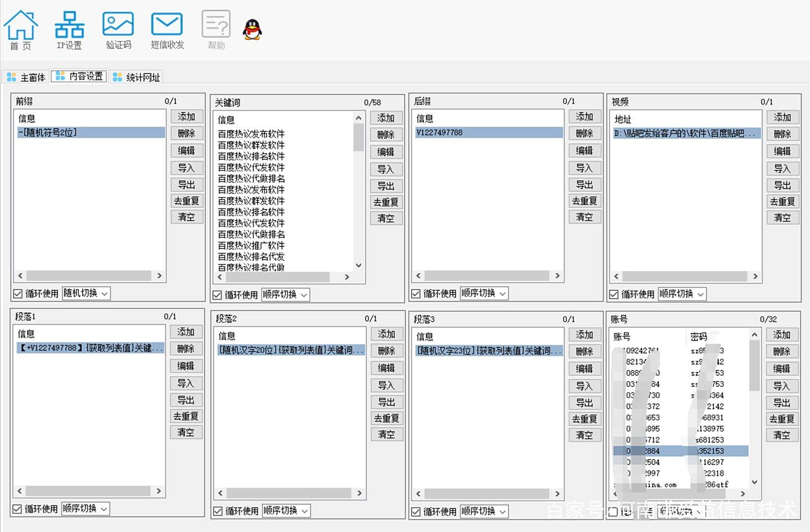Toggle 循环使用 checkbox under 段落2 panel
Viewport: 810px width, 532px height.
pos(218,511)
